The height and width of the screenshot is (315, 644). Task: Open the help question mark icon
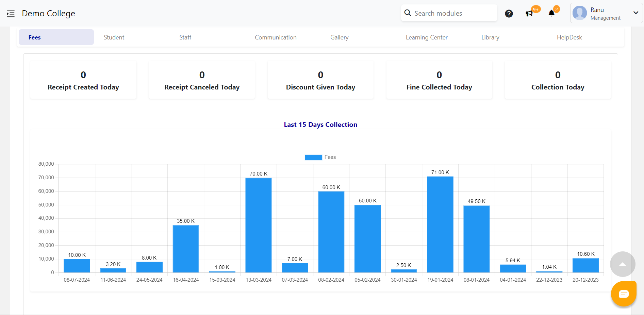point(509,14)
